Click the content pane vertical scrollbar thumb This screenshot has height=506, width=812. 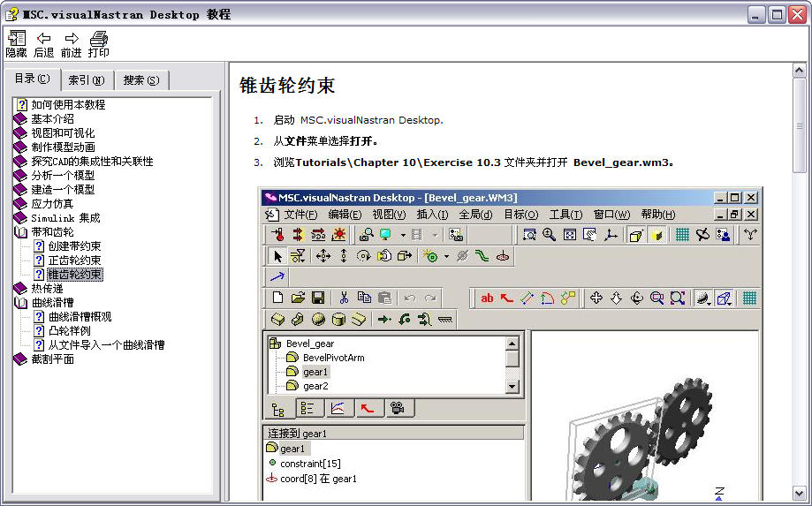click(x=800, y=125)
